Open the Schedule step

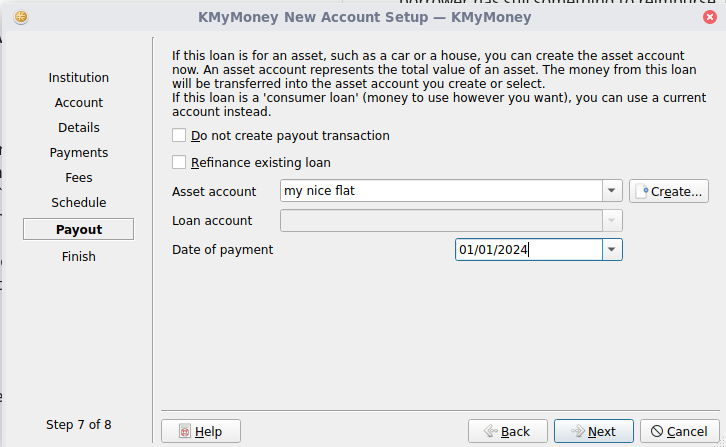79,203
